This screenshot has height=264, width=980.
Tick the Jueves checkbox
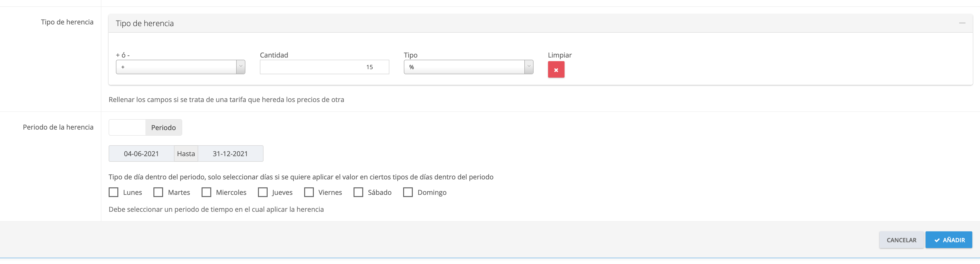(263, 192)
